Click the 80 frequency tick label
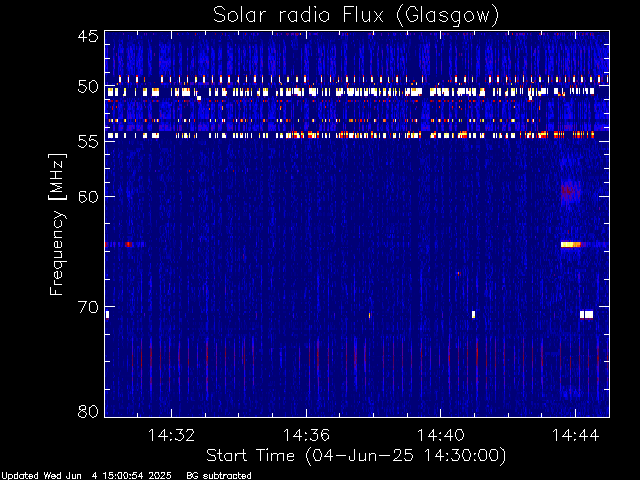The width and height of the screenshot is (640, 480). coord(88,411)
